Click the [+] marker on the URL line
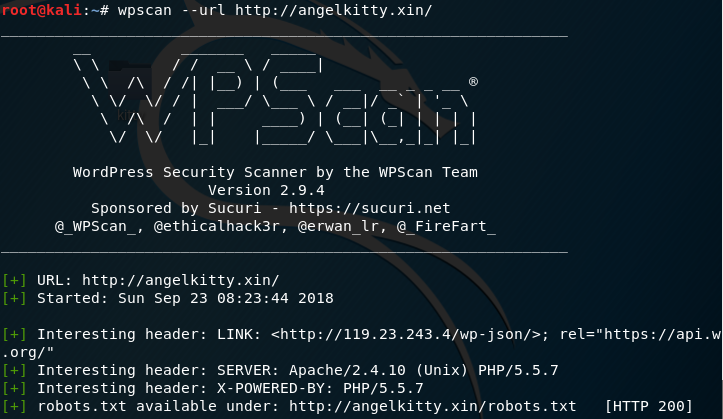 click(x=15, y=280)
